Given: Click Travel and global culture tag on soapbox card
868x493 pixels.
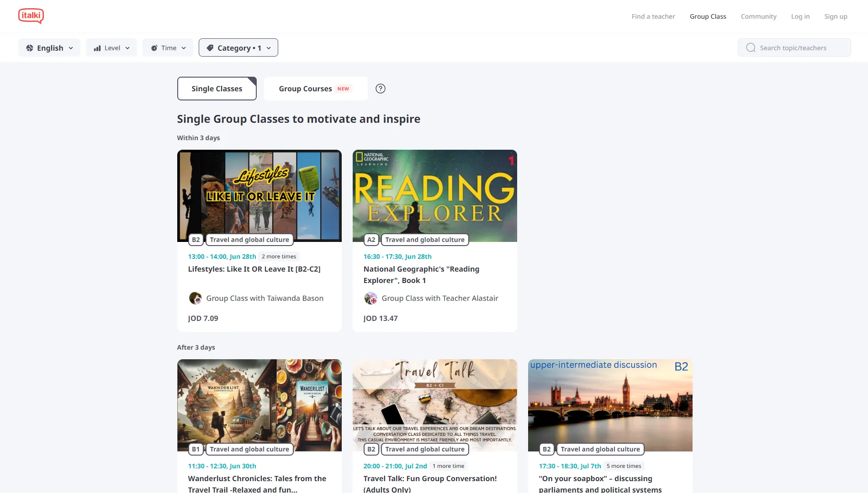Looking at the screenshot, I should 600,449.
